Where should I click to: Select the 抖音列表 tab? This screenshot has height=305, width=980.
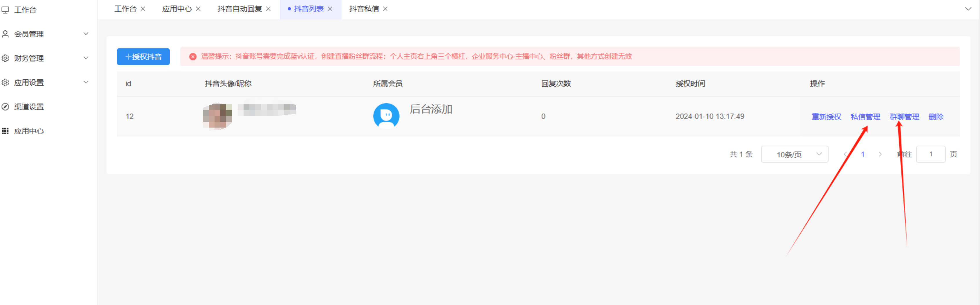point(308,9)
